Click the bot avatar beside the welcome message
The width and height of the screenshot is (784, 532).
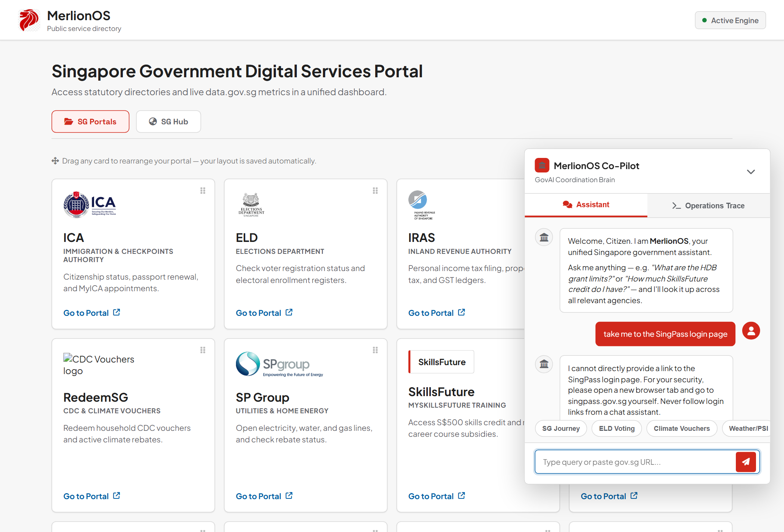click(x=544, y=237)
